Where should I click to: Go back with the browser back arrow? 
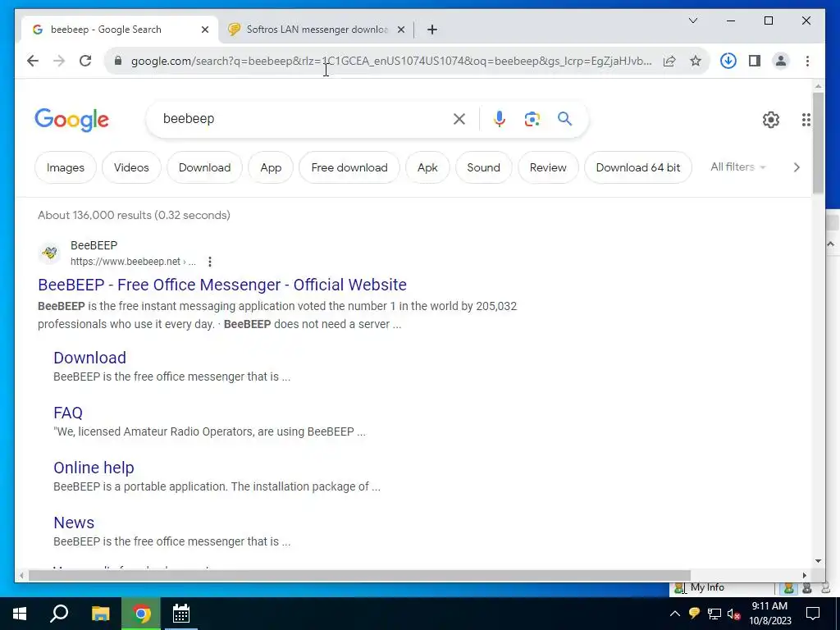33,61
